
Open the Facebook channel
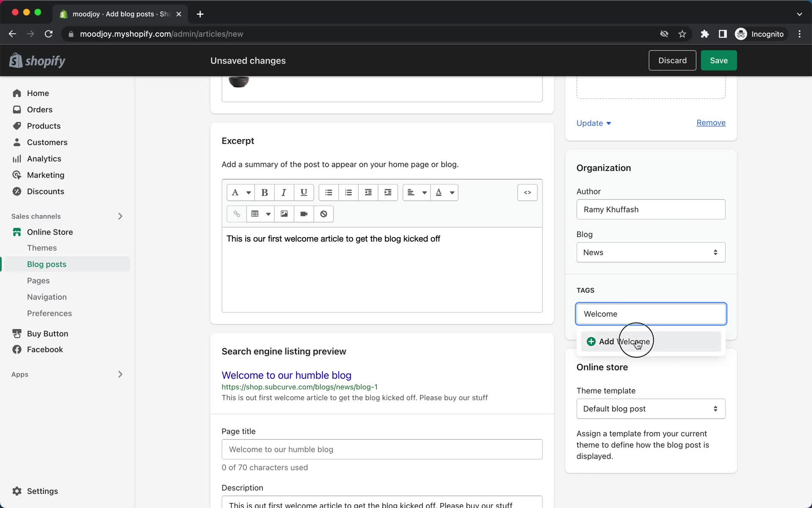point(45,350)
